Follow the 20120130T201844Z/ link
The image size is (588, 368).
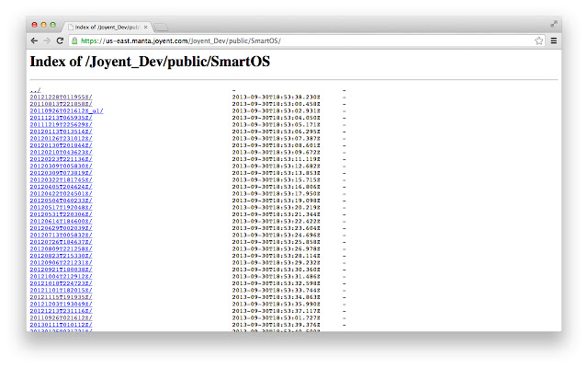coord(62,145)
